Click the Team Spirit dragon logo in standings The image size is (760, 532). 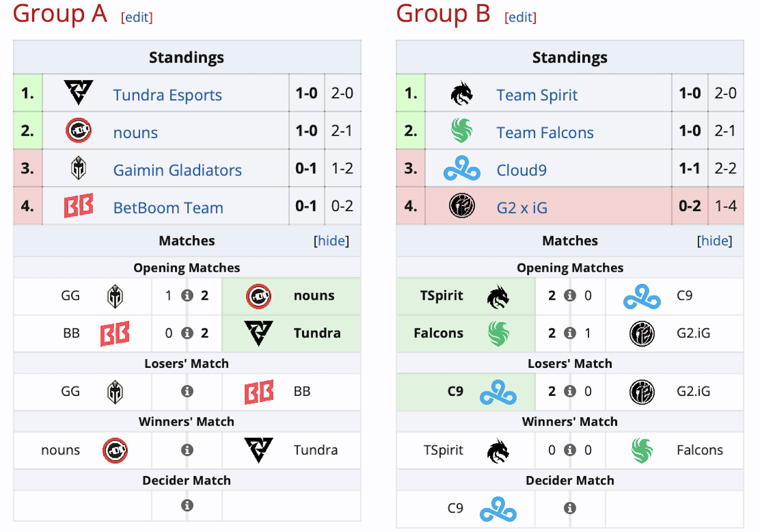461,94
